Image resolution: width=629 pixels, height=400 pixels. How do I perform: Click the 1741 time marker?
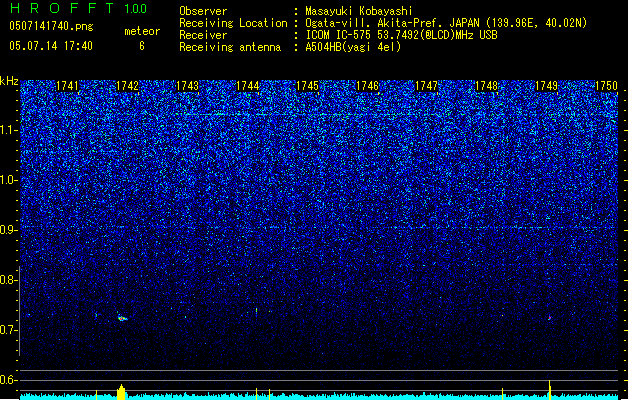coord(67,86)
